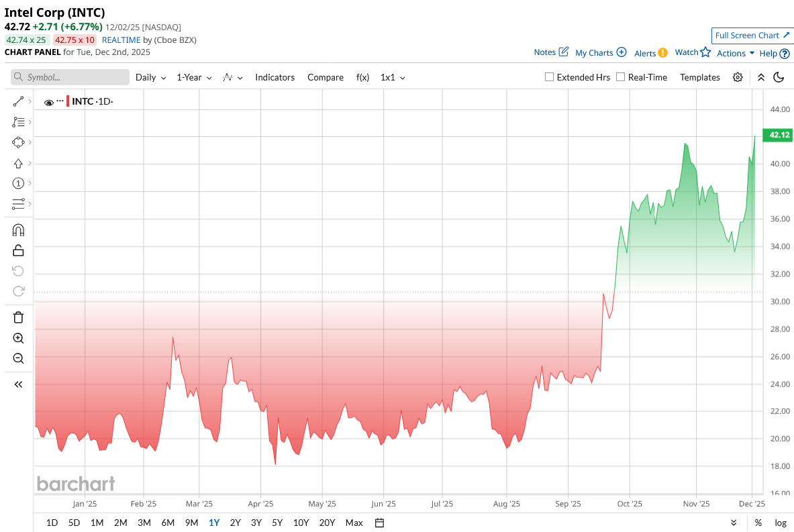
Task: Select the 1Y time range
Action: pyautogui.click(x=213, y=523)
